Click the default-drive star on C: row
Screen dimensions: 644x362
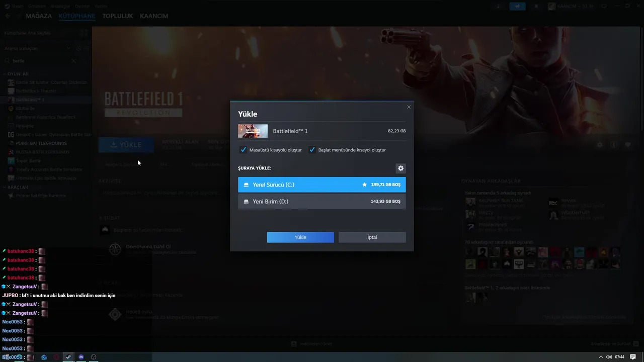(364, 185)
